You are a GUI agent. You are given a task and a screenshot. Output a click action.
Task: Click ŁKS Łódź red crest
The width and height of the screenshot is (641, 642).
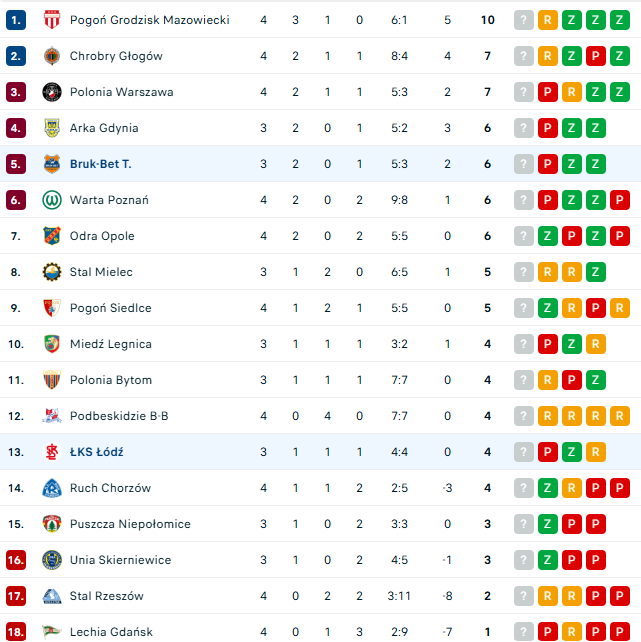coord(52,452)
